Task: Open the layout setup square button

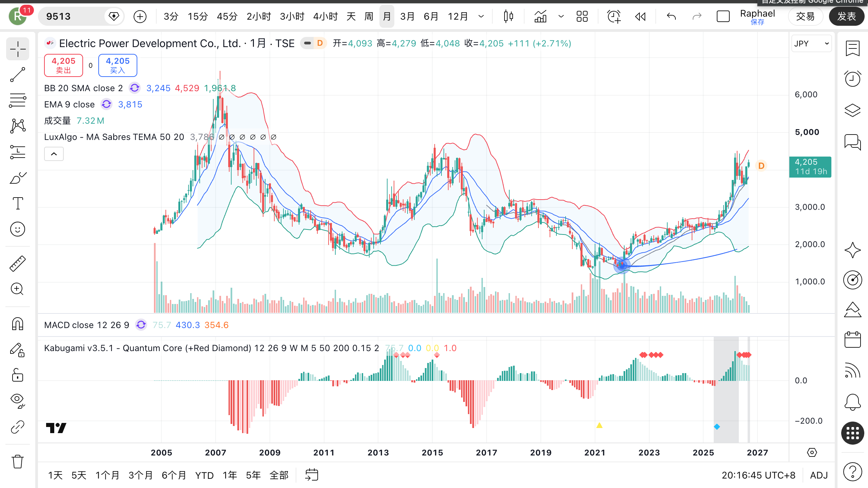Action: point(723,16)
